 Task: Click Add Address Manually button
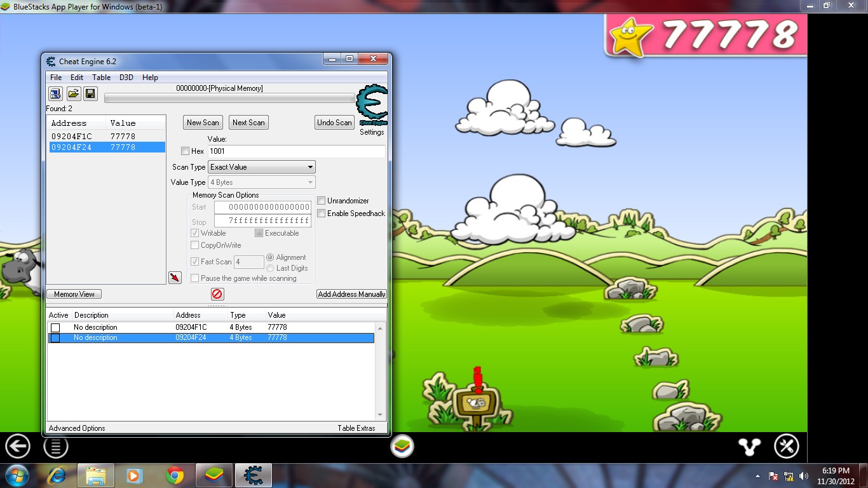pyautogui.click(x=351, y=294)
